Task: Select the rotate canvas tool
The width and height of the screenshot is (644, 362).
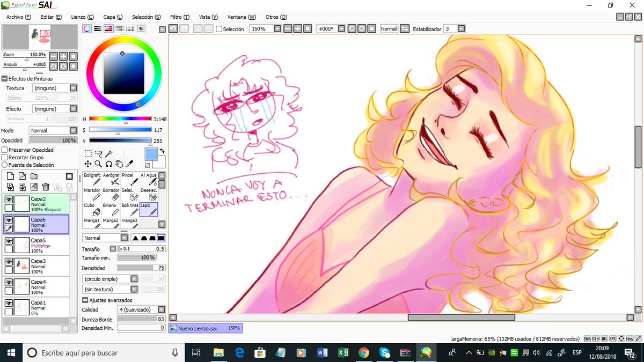Action: [x=108, y=164]
